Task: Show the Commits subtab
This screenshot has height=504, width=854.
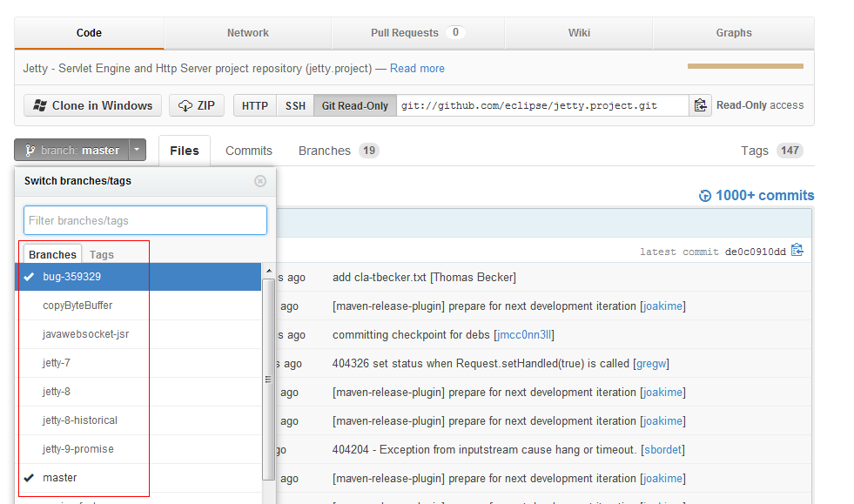Action: point(249,151)
